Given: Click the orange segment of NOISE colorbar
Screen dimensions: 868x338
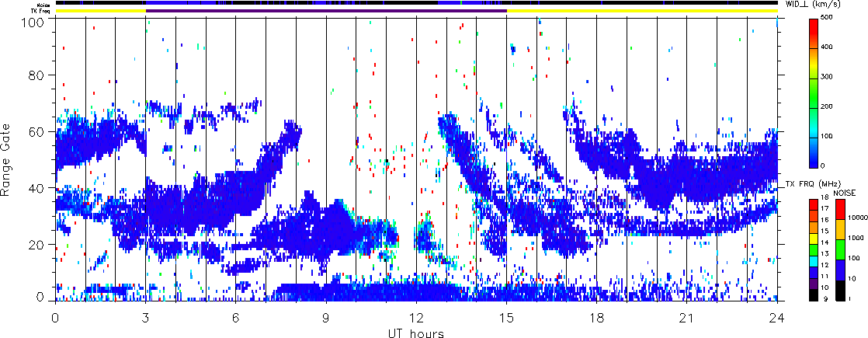Looking at the screenshot, I should pyautogui.click(x=840, y=229).
